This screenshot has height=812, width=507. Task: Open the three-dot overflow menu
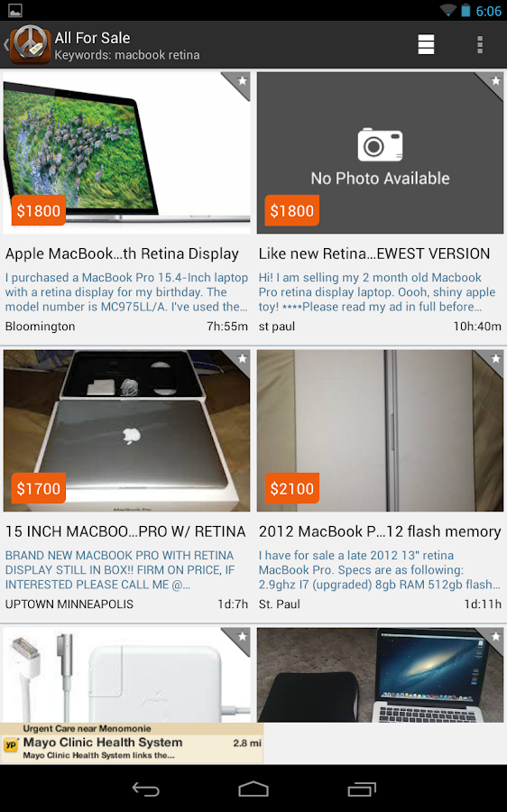tap(480, 45)
